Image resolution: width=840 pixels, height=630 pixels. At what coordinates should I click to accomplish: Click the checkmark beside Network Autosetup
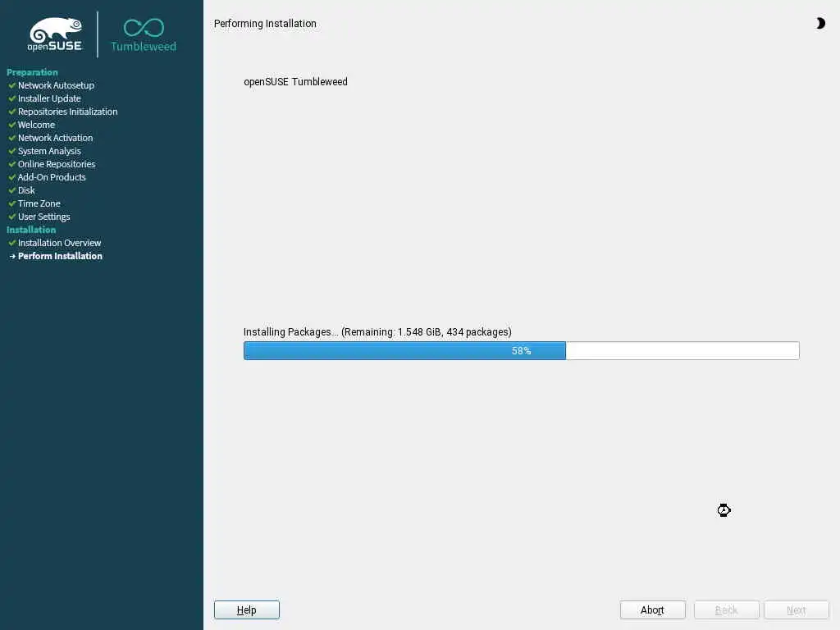pos(11,85)
